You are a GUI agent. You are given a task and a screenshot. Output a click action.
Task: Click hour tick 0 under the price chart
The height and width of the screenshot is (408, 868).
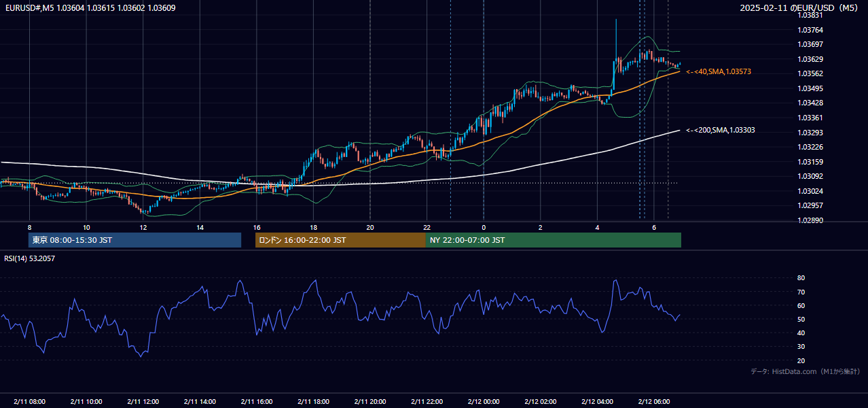(484, 227)
